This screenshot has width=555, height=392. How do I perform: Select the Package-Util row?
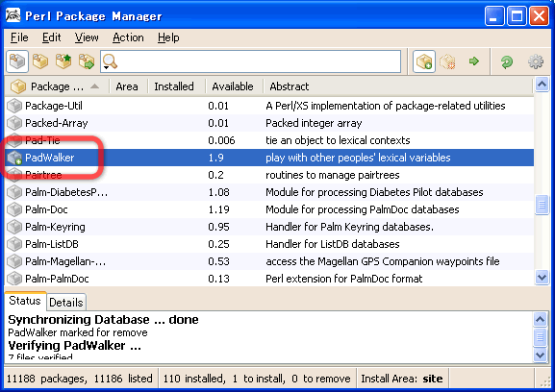(x=269, y=106)
